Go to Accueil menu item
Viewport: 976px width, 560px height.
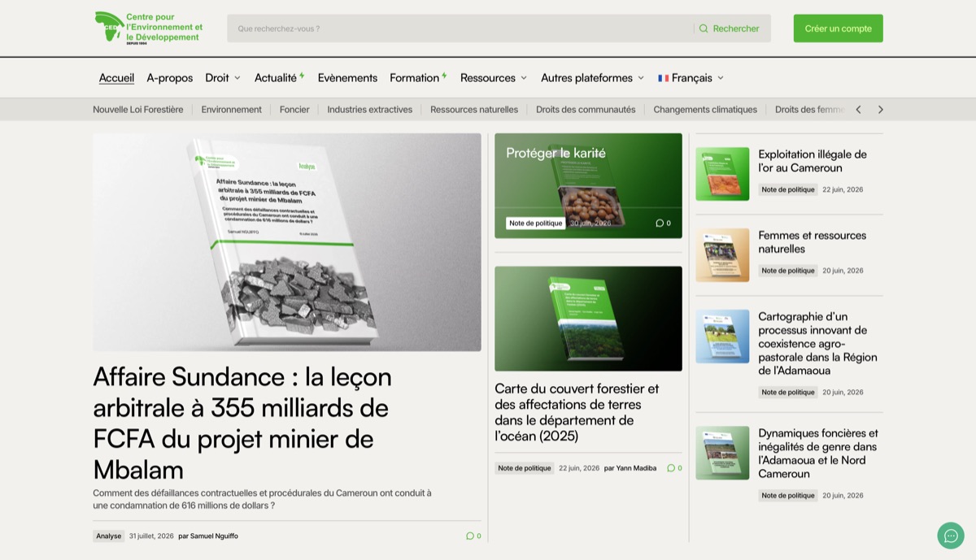point(116,78)
